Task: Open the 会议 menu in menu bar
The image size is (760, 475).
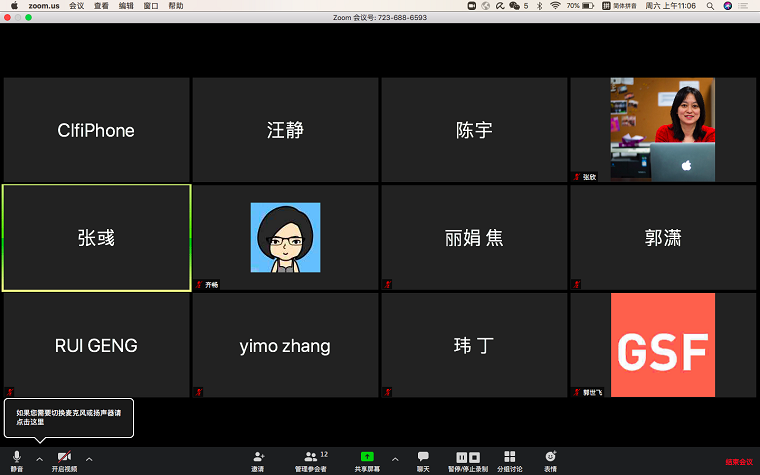Action: (76, 6)
